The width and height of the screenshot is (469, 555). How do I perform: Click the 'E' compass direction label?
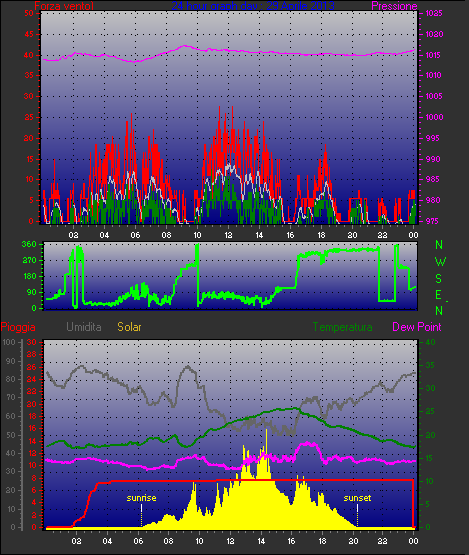[439, 295]
